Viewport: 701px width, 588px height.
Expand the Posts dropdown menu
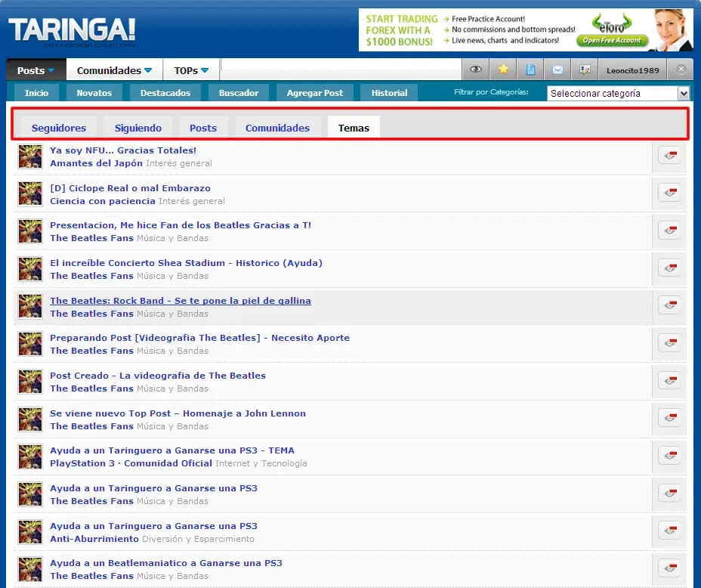pyautogui.click(x=36, y=70)
